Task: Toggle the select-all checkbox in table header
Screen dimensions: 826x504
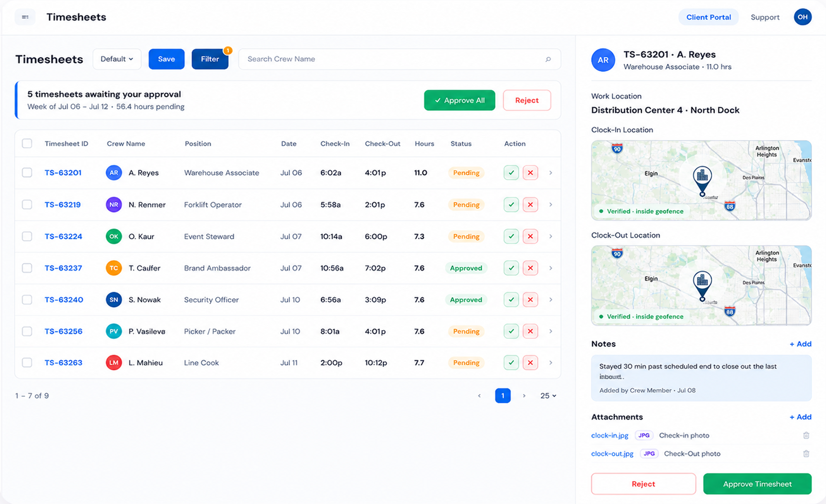Action: coord(27,144)
